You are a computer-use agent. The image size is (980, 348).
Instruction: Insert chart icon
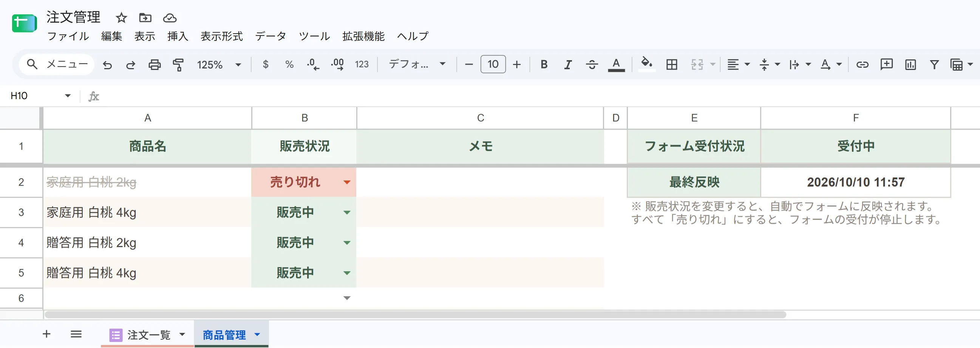pos(910,64)
